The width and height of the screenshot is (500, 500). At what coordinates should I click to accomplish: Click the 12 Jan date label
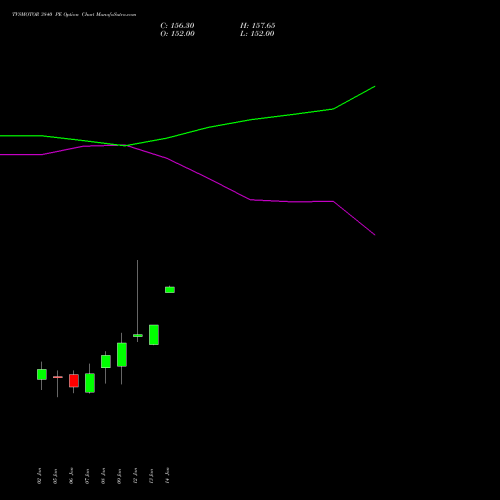pyautogui.click(x=135, y=476)
